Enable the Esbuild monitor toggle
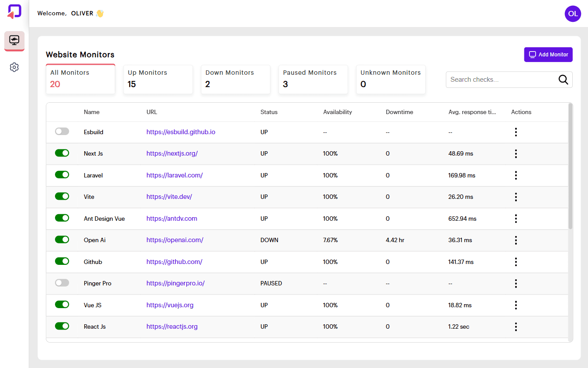Viewport: 588px width, 368px height. click(62, 131)
